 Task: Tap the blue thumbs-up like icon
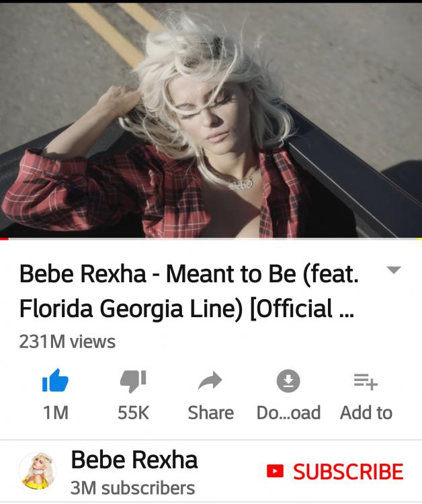click(x=55, y=380)
